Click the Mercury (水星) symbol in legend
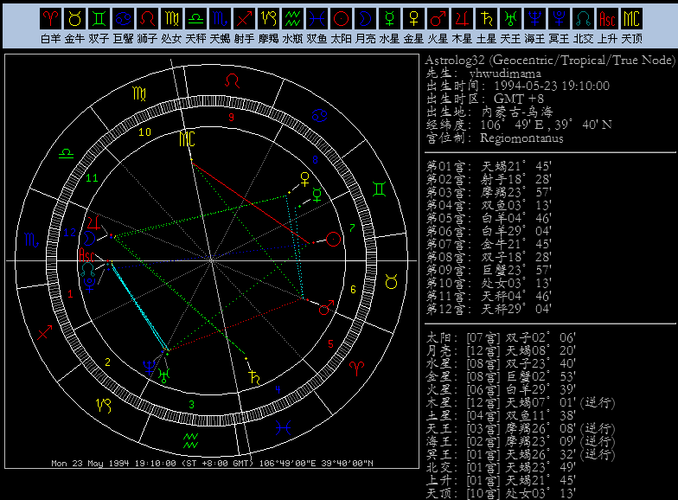This screenshot has height=500, width=678. 390,19
